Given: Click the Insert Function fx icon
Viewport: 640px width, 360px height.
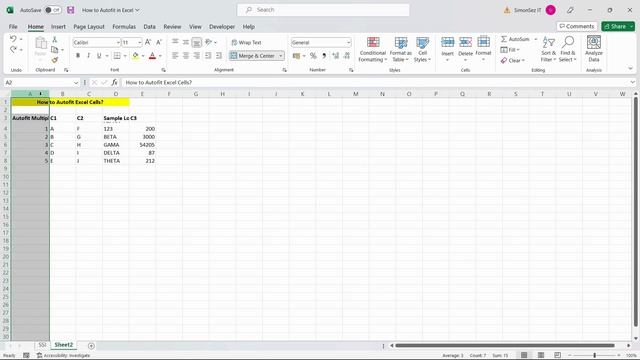Looking at the screenshot, I should point(114,82).
